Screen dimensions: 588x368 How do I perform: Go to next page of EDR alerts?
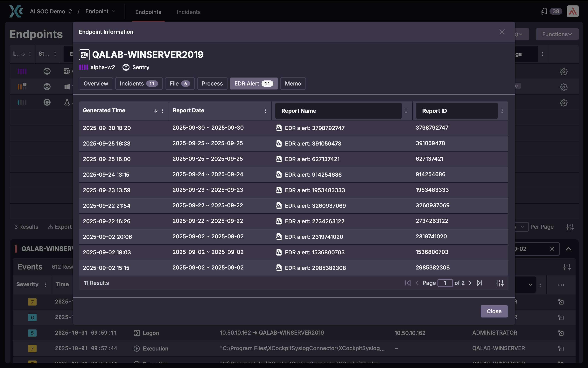click(470, 283)
